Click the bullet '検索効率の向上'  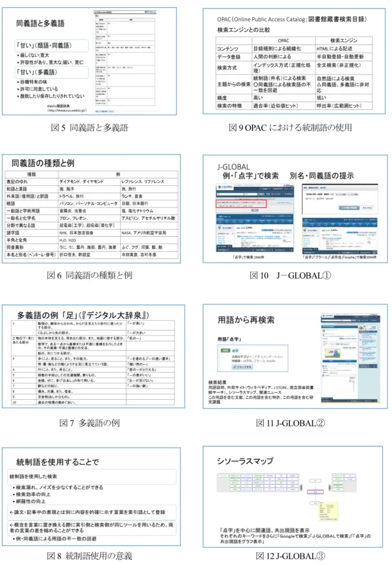point(32,494)
